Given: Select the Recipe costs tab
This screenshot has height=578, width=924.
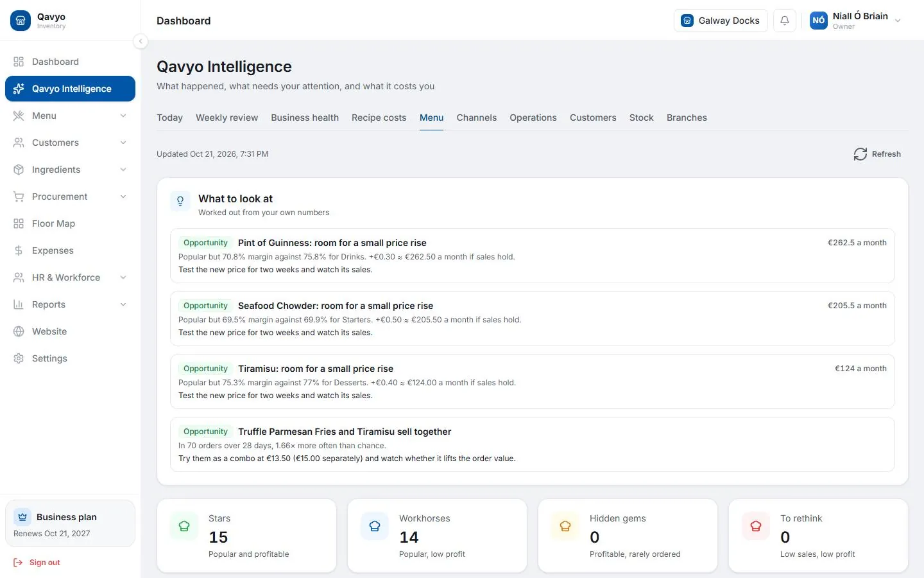Looking at the screenshot, I should pos(379,118).
